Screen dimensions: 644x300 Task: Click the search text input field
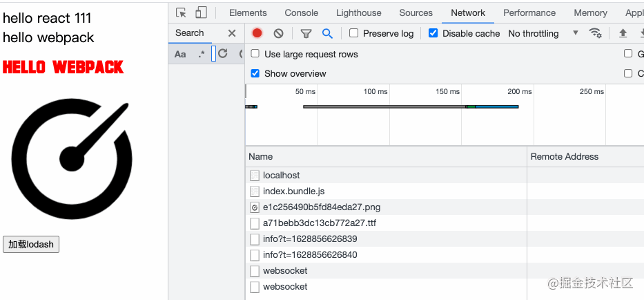point(213,54)
